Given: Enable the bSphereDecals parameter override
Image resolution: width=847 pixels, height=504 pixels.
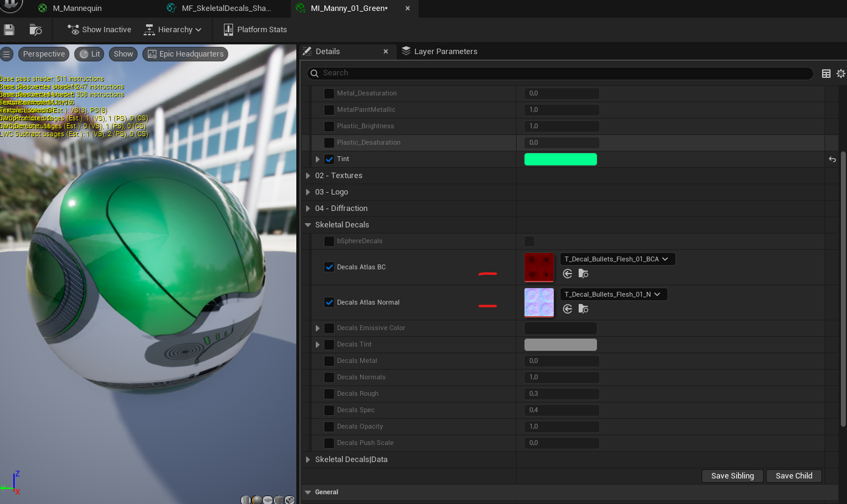Looking at the screenshot, I should point(329,241).
